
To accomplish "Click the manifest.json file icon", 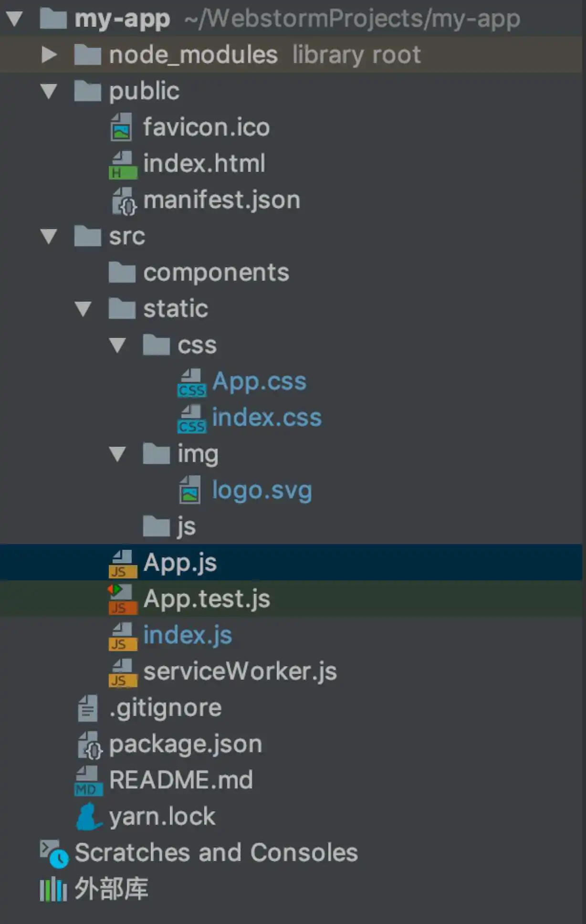I will tap(124, 201).
